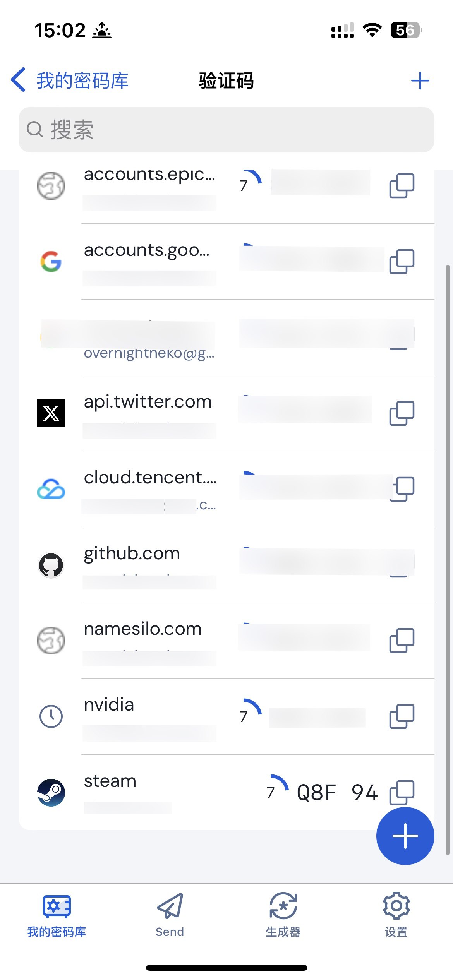The height and width of the screenshot is (980, 453).
Task: Open the cloud.tencent entry
Action: [x=149, y=478]
